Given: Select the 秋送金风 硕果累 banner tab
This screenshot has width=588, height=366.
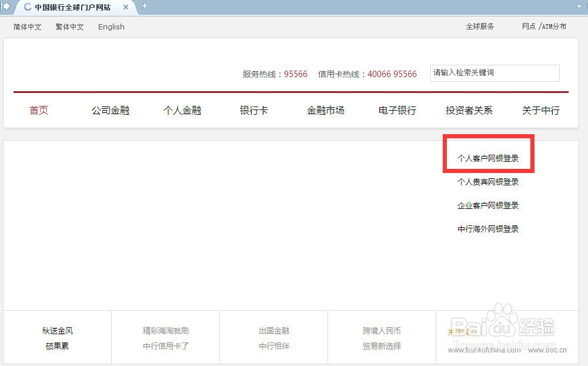Looking at the screenshot, I should tap(58, 338).
